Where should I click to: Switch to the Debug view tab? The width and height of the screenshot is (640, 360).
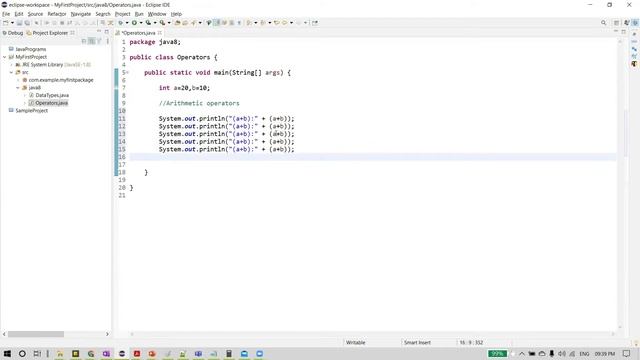[13, 33]
